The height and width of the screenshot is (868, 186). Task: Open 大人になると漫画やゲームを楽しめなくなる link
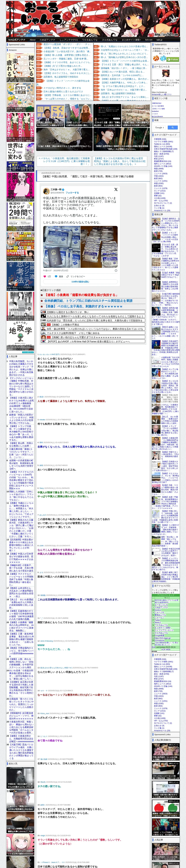point(95,316)
